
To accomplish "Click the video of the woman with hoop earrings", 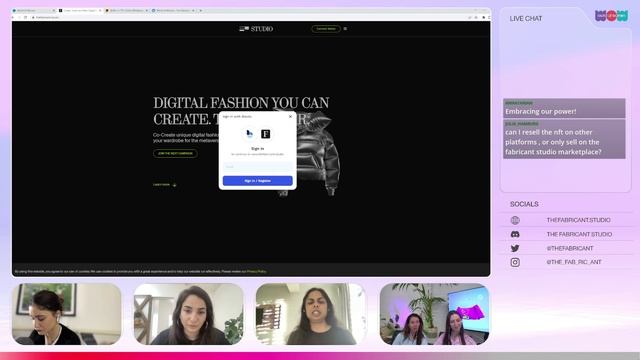I will 189,314.
